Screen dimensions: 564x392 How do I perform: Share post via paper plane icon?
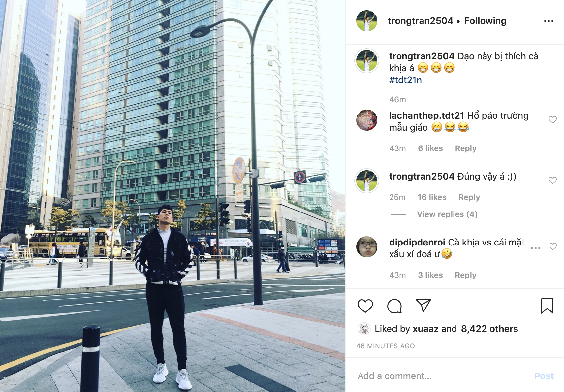[x=423, y=306]
